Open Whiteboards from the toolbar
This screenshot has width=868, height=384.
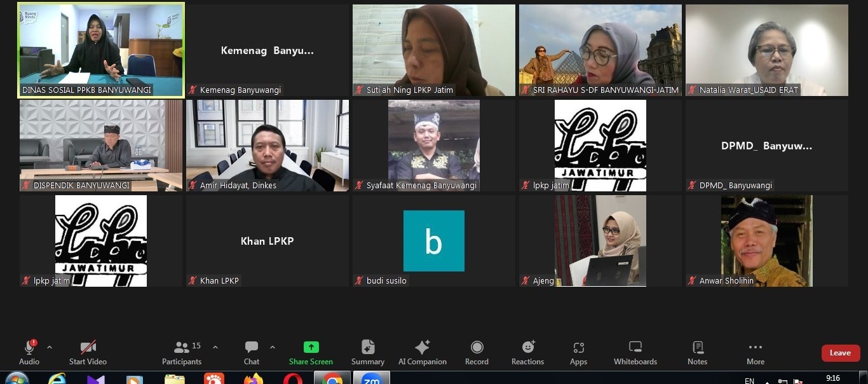[x=635, y=352]
